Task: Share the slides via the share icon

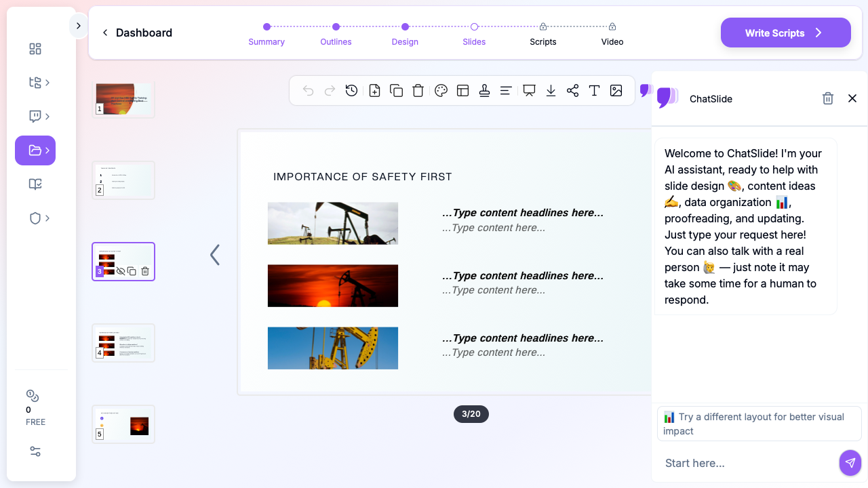Action: [572, 91]
